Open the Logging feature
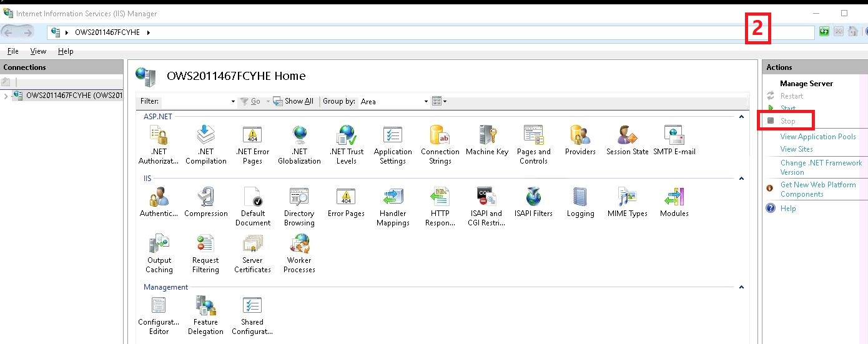This screenshot has height=344, width=868. (x=580, y=202)
